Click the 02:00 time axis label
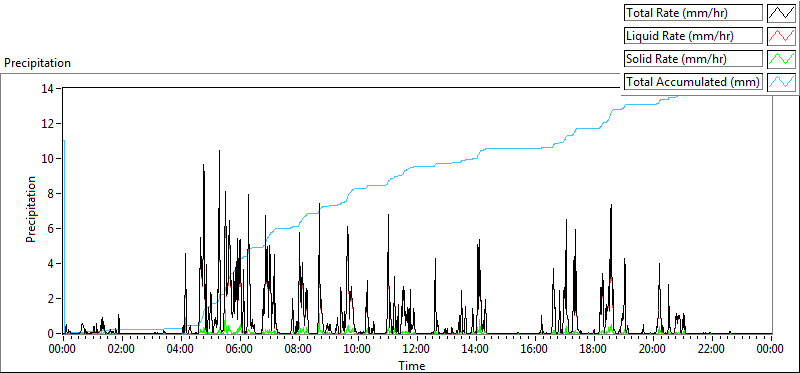This screenshot has width=800, height=373. click(x=121, y=349)
